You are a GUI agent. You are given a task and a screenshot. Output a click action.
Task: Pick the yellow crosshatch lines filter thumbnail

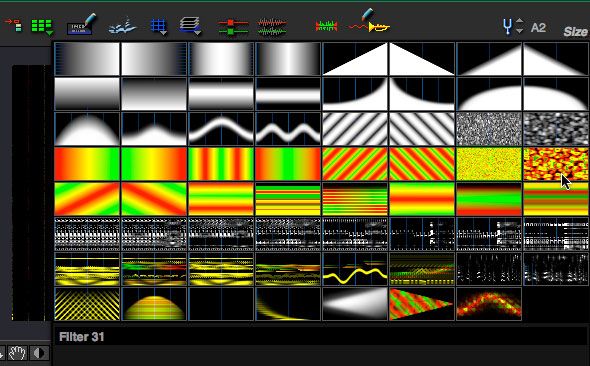87,304
